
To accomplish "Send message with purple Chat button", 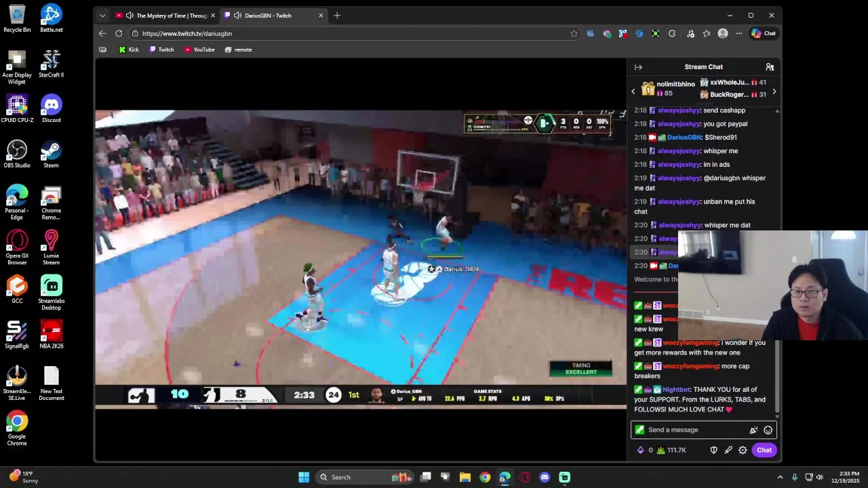I will pos(764,450).
